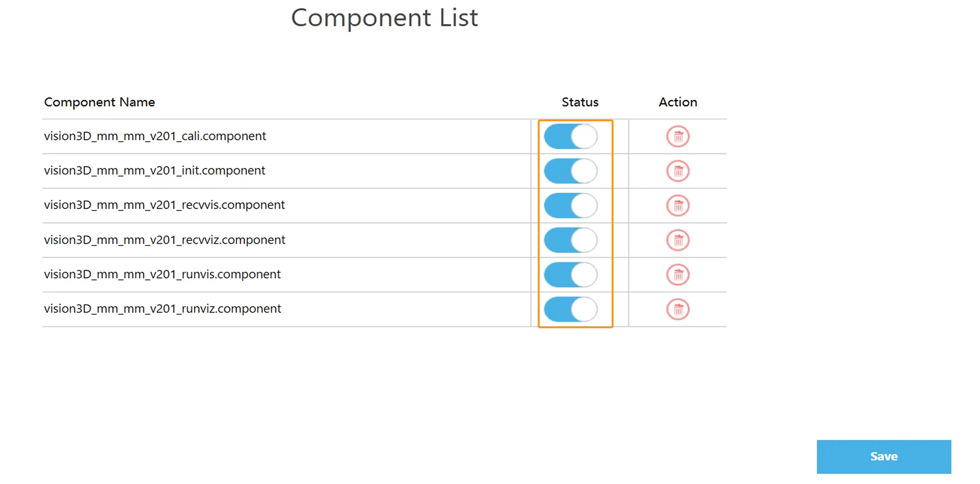Image resolution: width=980 pixels, height=484 pixels.
Task: Delete the v201_init component
Action: (678, 171)
